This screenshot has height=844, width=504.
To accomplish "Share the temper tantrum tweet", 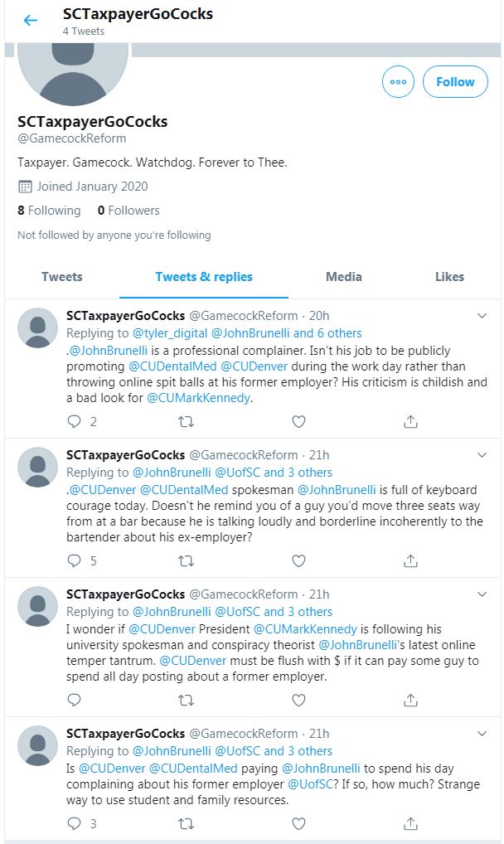I will tap(410, 700).
